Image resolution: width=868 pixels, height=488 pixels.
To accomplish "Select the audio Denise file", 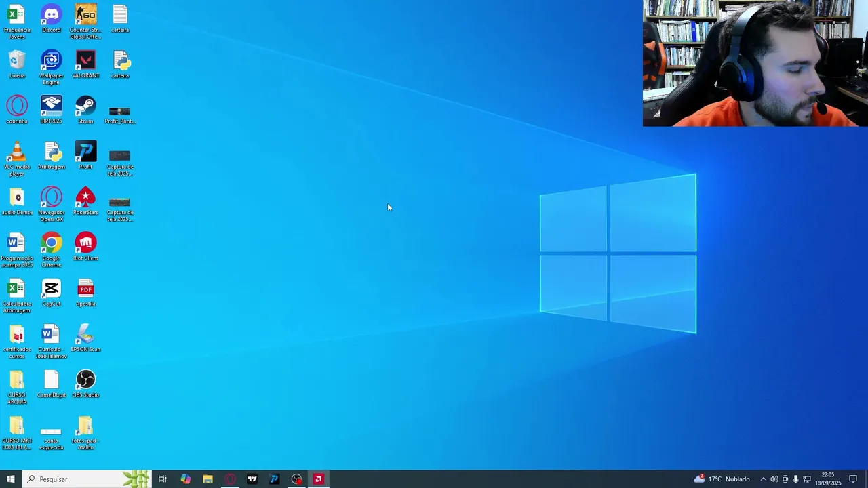I will pos(17,201).
